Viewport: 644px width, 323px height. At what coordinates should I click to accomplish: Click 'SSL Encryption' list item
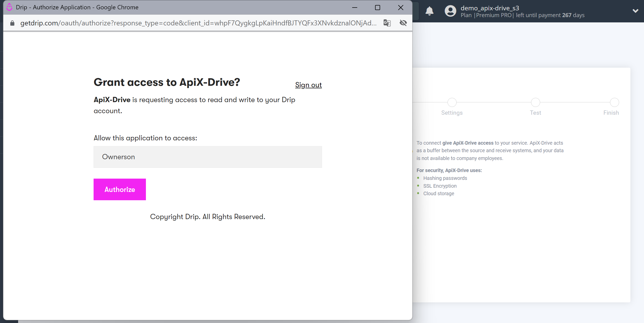click(440, 186)
